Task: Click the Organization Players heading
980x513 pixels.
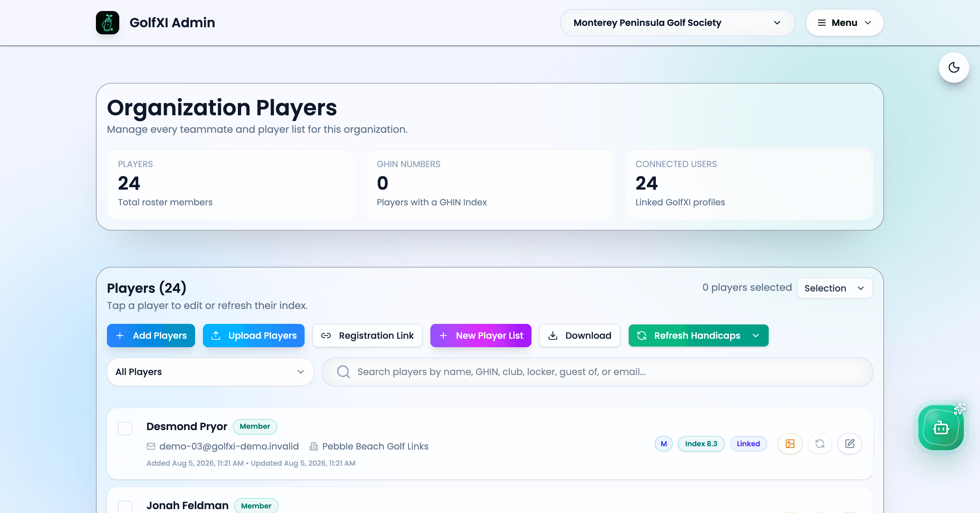Action: 222,108
